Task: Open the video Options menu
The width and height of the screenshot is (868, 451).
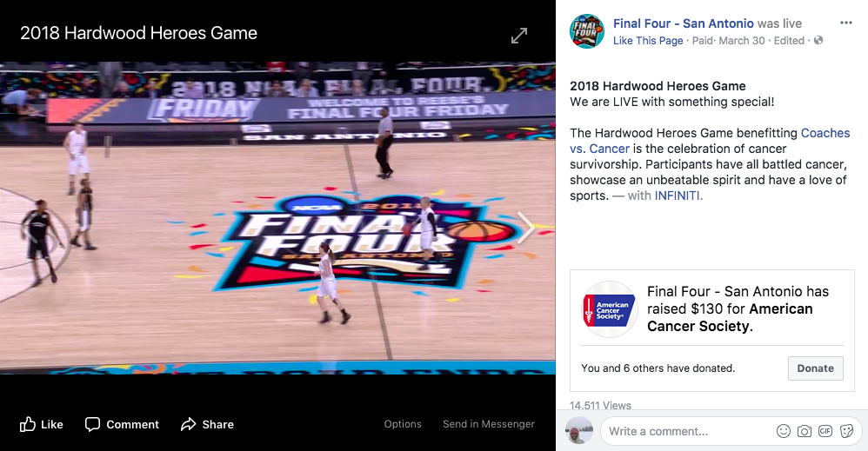Action: [403, 424]
